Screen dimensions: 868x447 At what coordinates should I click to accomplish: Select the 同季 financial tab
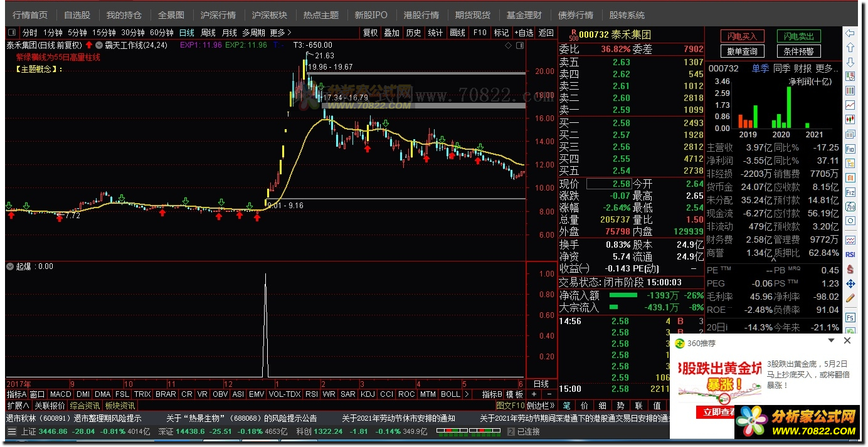781,68
